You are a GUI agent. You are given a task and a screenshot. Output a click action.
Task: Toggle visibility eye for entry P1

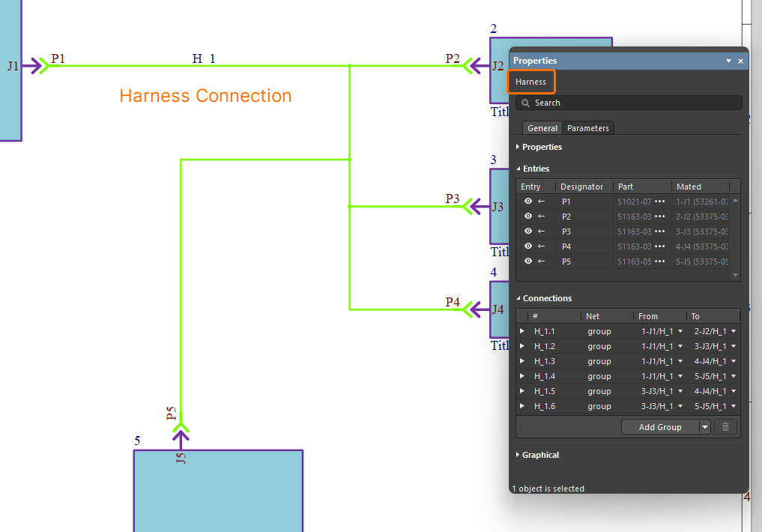[x=528, y=202]
